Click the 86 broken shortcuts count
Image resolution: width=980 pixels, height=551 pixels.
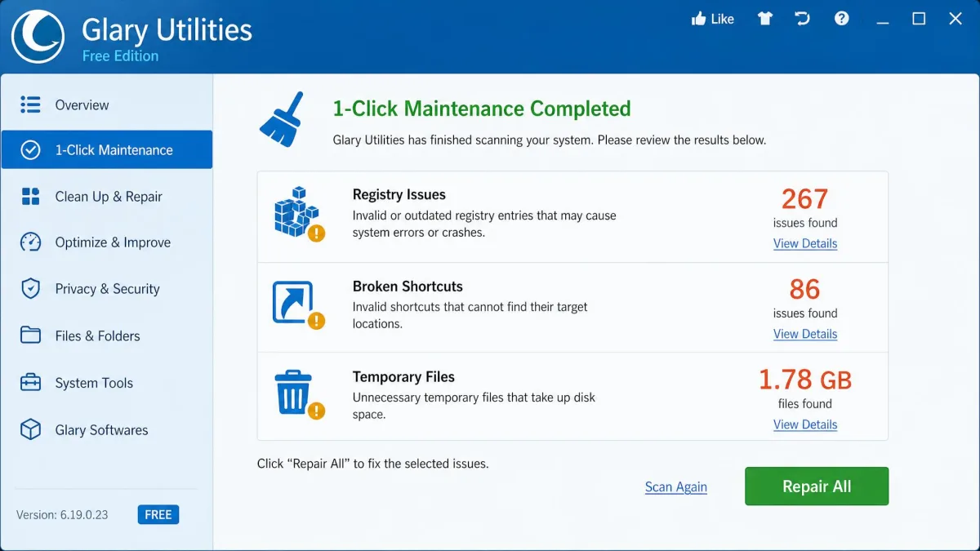pos(805,289)
